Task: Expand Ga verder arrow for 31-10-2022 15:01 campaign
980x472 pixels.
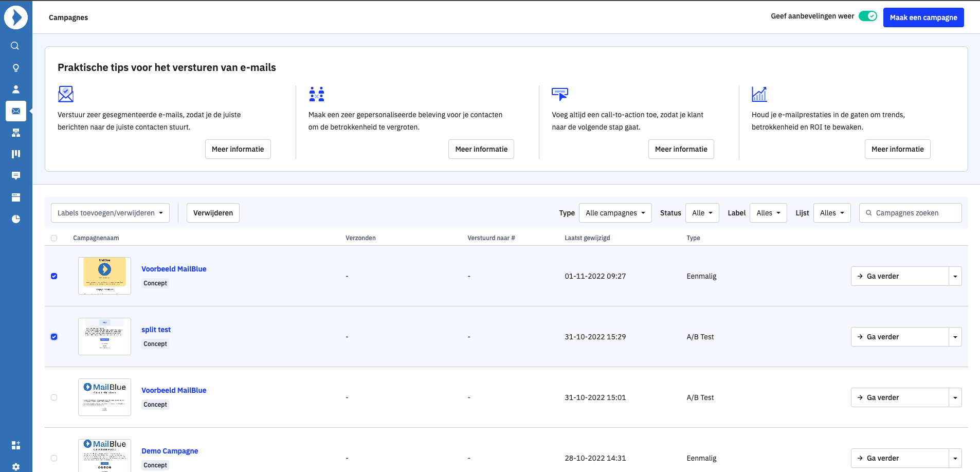Action: [x=955, y=397]
